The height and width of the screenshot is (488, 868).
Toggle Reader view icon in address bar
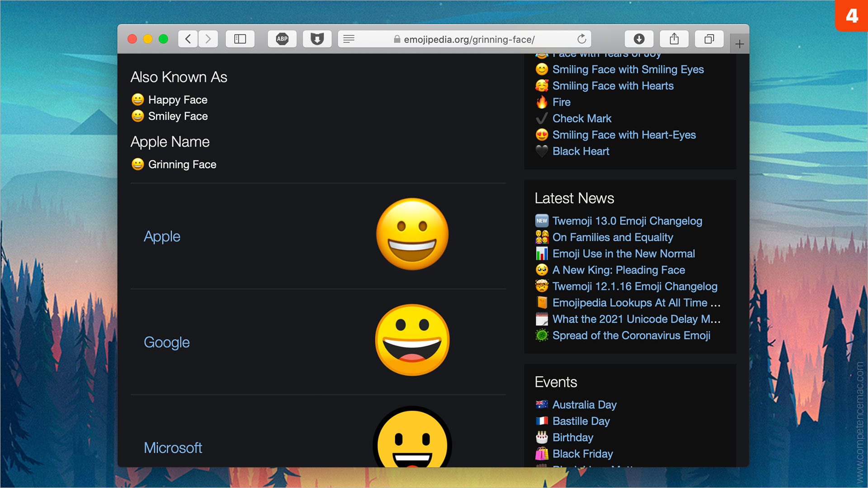pos(349,39)
